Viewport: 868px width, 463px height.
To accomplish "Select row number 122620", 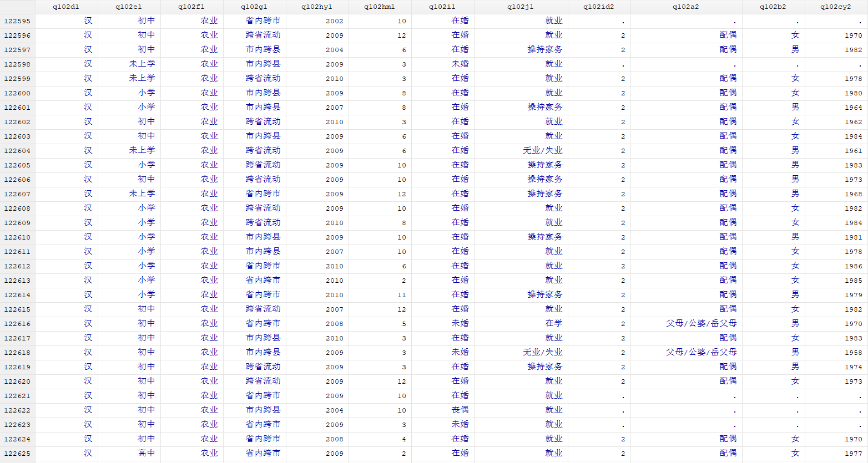I will click(17, 381).
